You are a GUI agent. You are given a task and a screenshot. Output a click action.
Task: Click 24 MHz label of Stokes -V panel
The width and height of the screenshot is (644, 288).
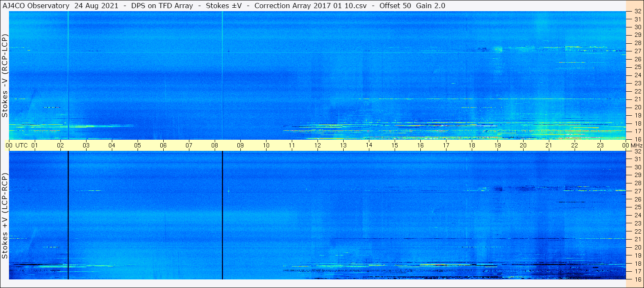click(637, 75)
